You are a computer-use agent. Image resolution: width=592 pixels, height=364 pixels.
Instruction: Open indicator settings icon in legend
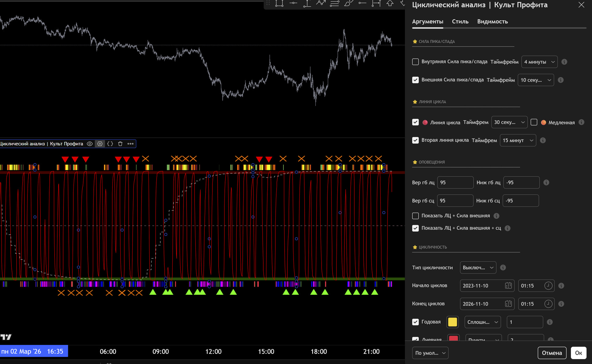100,144
